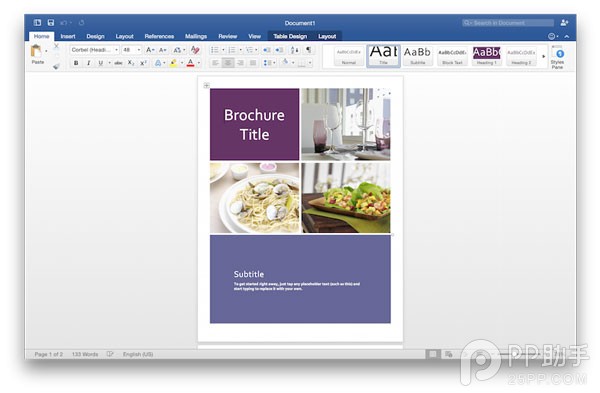Screen dimensions: 600x393
Task: Open the numbered list dropdown arrow
Action: pos(241,50)
